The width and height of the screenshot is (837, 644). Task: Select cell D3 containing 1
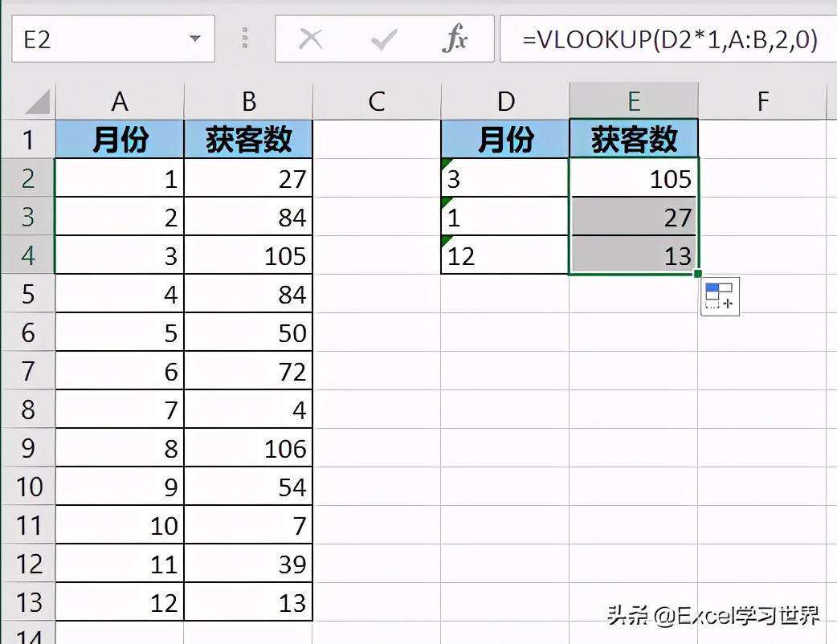click(504, 217)
